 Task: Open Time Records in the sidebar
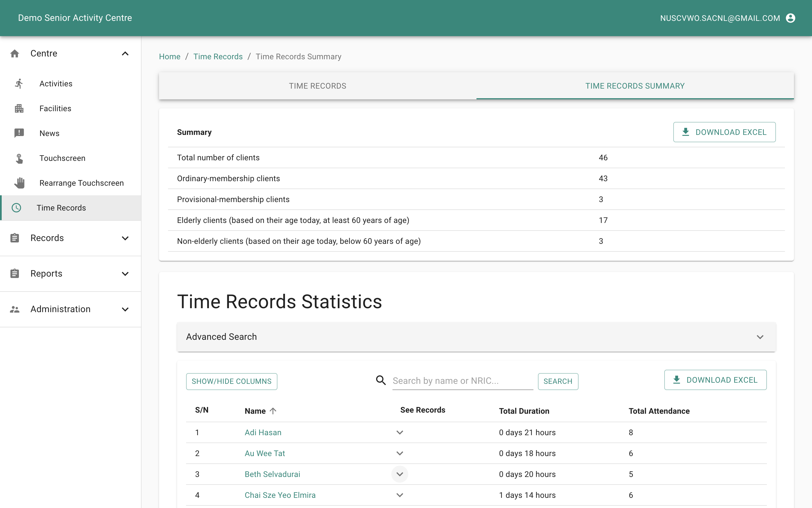tap(70, 208)
